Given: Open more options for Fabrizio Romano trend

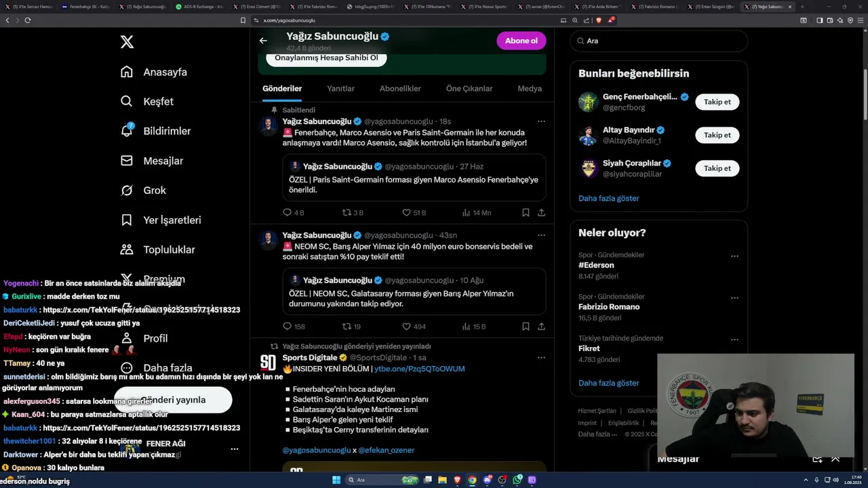Looking at the screenshot, I should coord(734,298).
